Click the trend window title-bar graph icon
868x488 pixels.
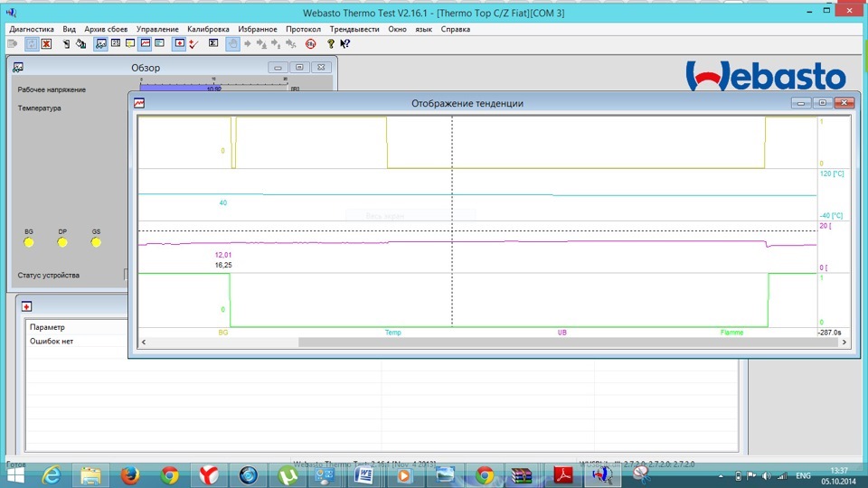pyautogui.click(x=139, y=103)
